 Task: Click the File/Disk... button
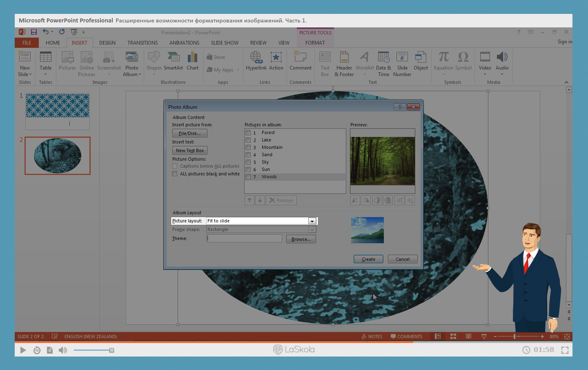point(189,133)
